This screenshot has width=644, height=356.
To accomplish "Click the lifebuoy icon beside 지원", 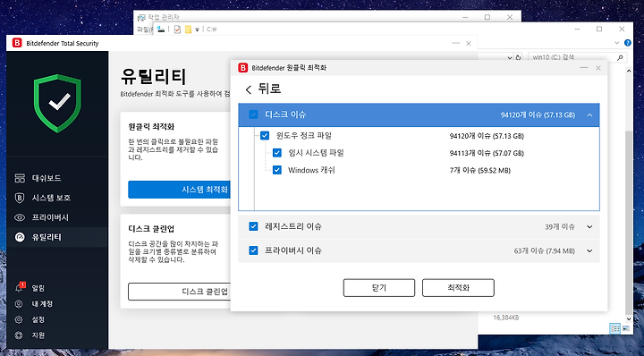I will coord(19,335).
